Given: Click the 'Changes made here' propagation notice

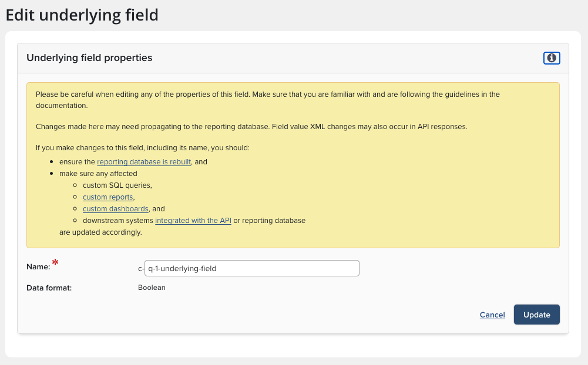Looking at the screenshot, I should tap(251, 127).
